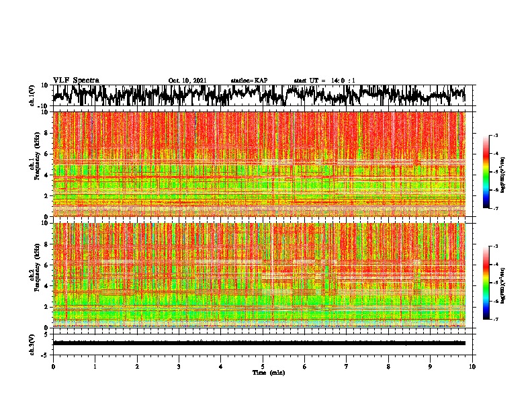
Task: Click the "VLF Spectra" plot title
Action: pyautogui.click(x=76, y=81)
